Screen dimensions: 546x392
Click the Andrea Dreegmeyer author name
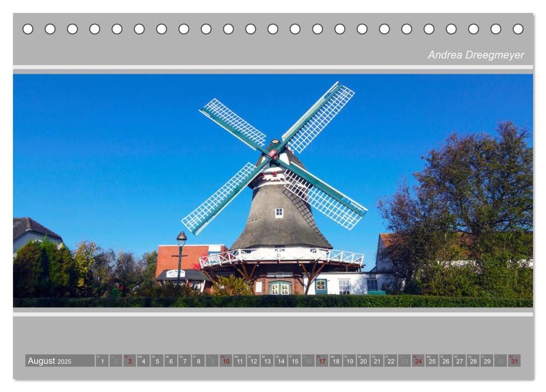pos(476,55)
